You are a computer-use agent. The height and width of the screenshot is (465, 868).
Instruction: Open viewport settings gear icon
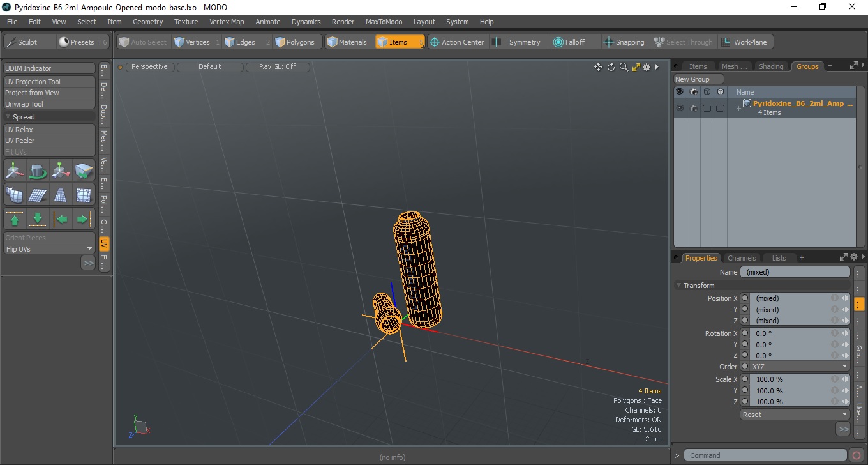click(647, 67)
